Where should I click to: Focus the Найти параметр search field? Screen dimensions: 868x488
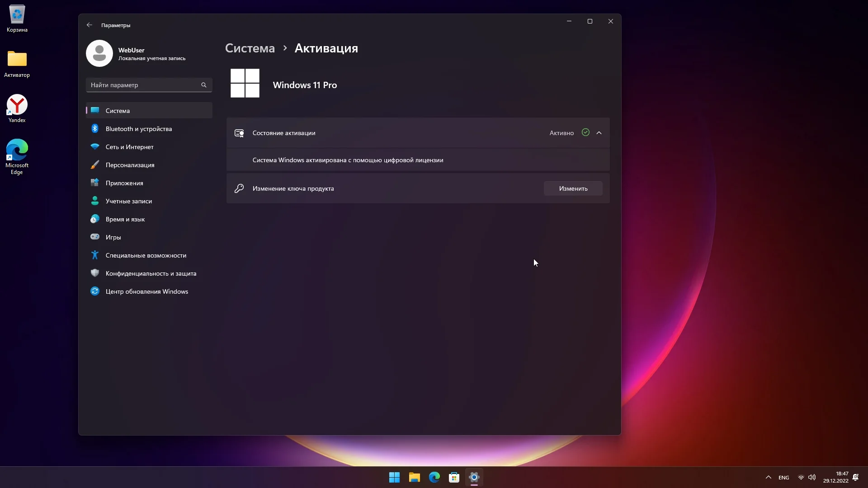point(144,85)
